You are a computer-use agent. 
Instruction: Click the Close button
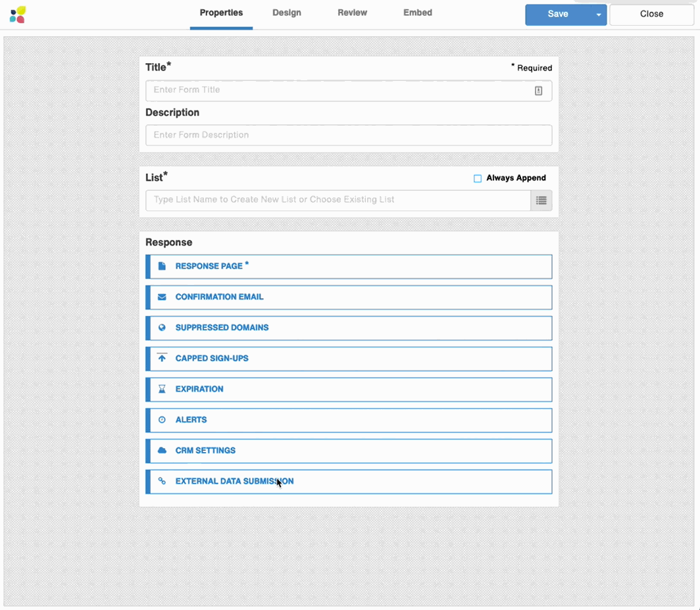point(651,14)
